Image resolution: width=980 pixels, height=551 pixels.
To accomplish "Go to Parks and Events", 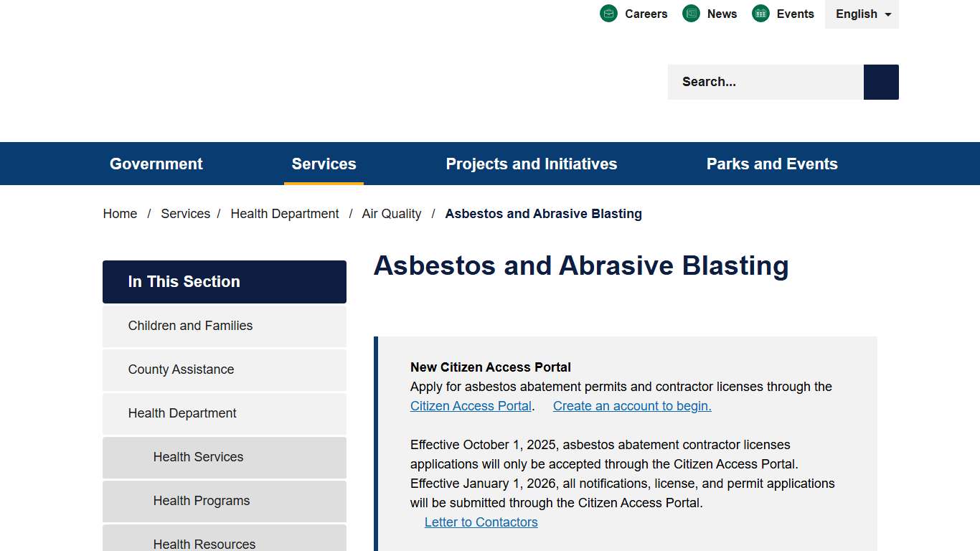I will pos(772,164).
